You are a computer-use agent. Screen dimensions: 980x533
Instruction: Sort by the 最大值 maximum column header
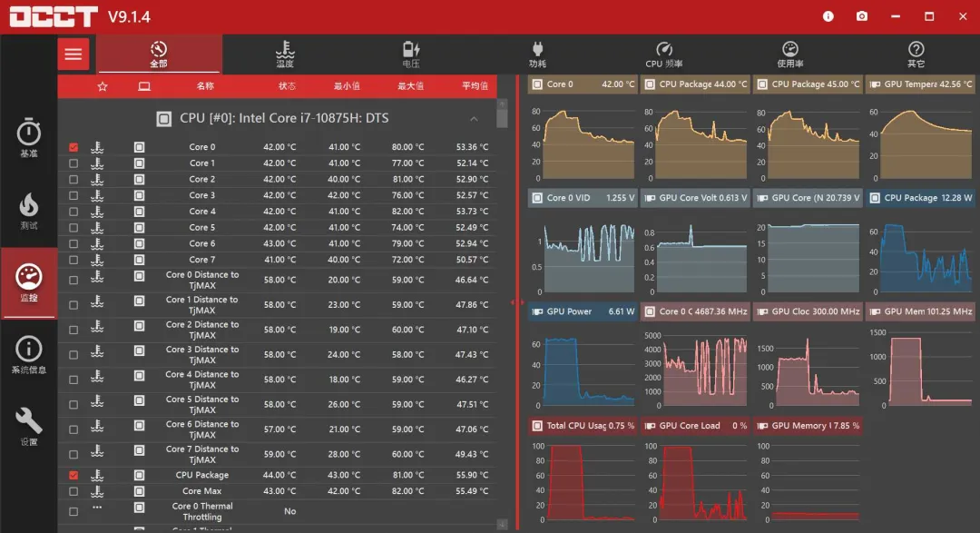point(411,86)
